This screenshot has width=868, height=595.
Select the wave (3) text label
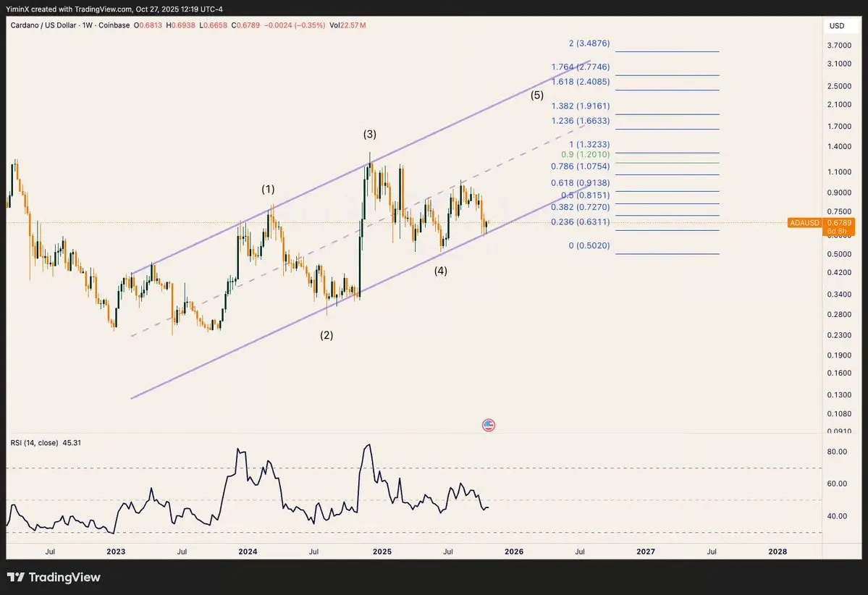[370, 134]
